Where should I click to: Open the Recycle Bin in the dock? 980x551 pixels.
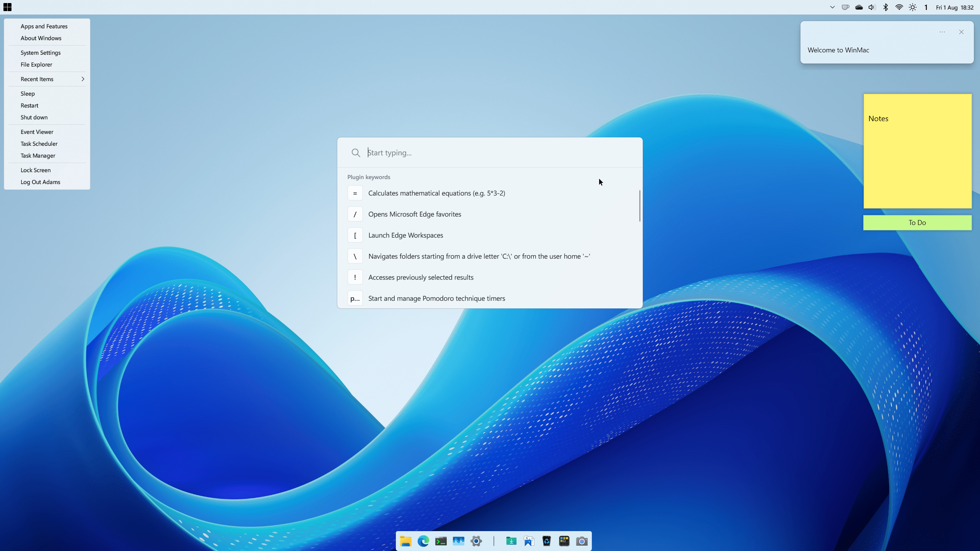546,541
